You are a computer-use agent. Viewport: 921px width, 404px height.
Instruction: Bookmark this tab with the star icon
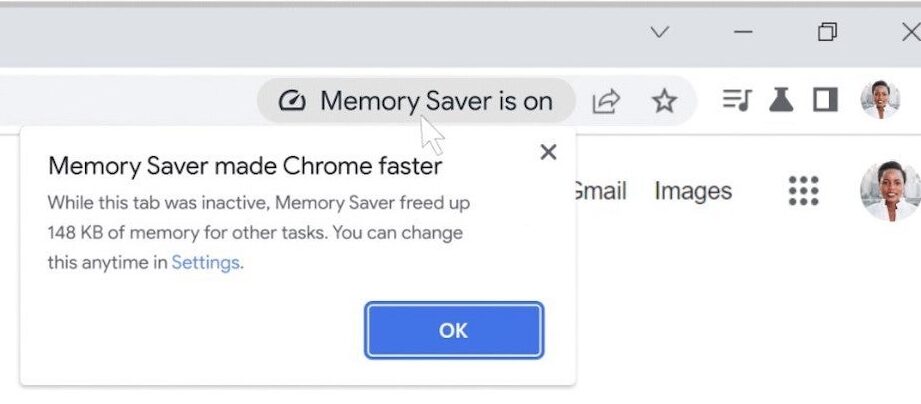pyautogui.click(x=664, y=101)
